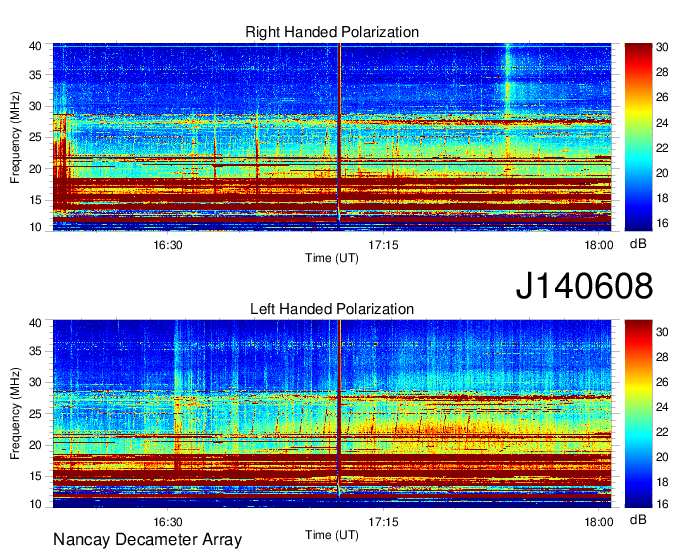
Task: Click the "15" frequency tick of the right-handed plot
Action: [35, 200]
